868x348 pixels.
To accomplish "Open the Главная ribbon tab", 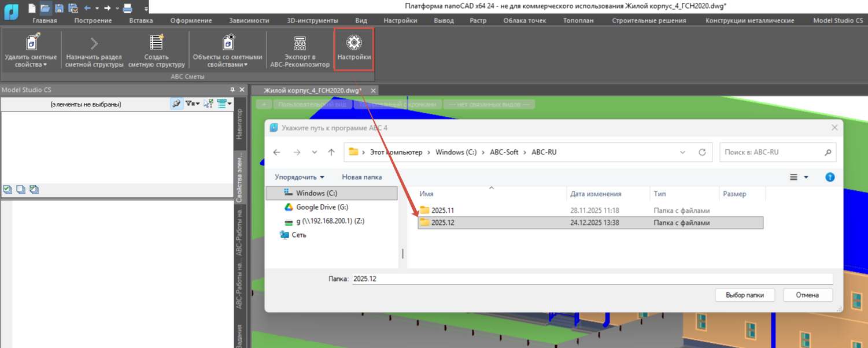I will (x=45, y=20).
